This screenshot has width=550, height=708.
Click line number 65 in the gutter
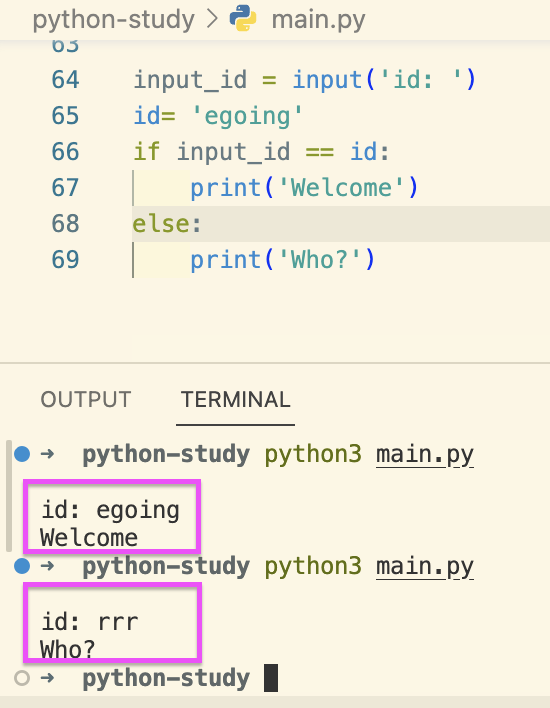[x=65, y=116]
